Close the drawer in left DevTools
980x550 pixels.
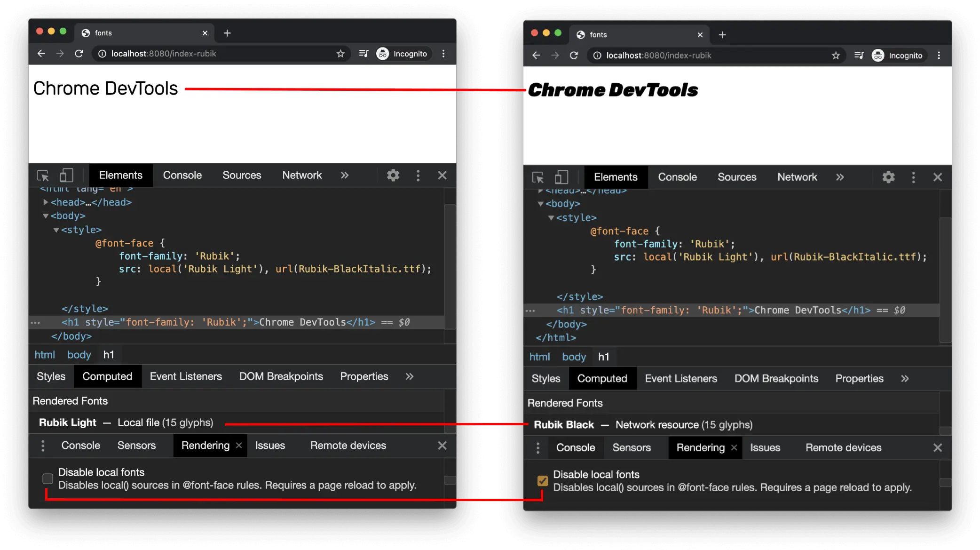click(x=442, y=446)
